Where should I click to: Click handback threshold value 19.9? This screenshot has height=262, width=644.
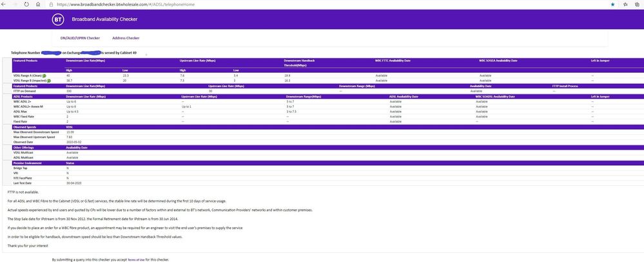[x=287, y=76]
